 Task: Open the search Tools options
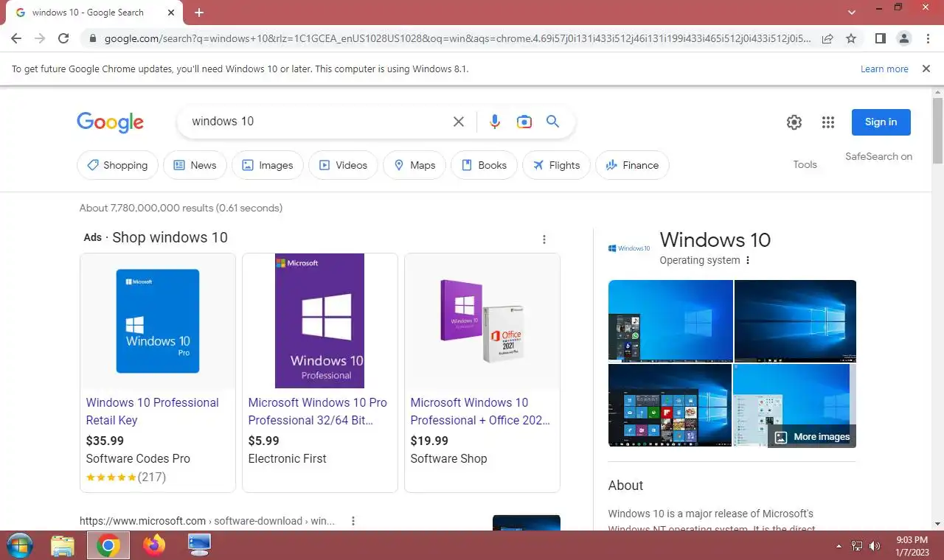805,164
